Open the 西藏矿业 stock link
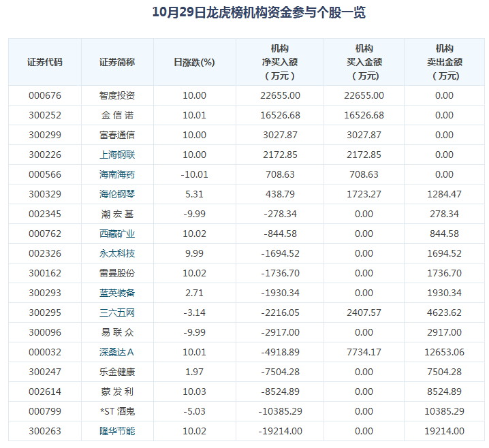Viewport: 489px width, 448px height. tap(117, 234)
